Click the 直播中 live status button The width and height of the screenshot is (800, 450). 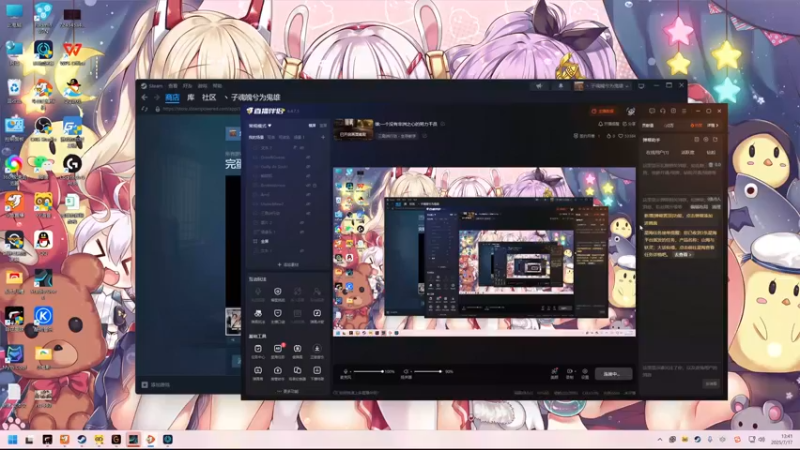click(614, 374)
